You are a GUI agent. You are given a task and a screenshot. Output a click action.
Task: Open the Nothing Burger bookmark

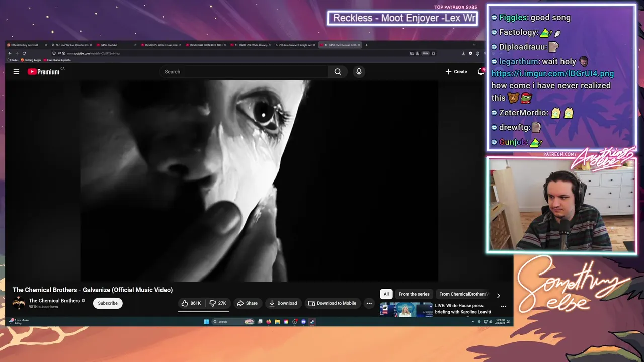(x=31, y=60)
